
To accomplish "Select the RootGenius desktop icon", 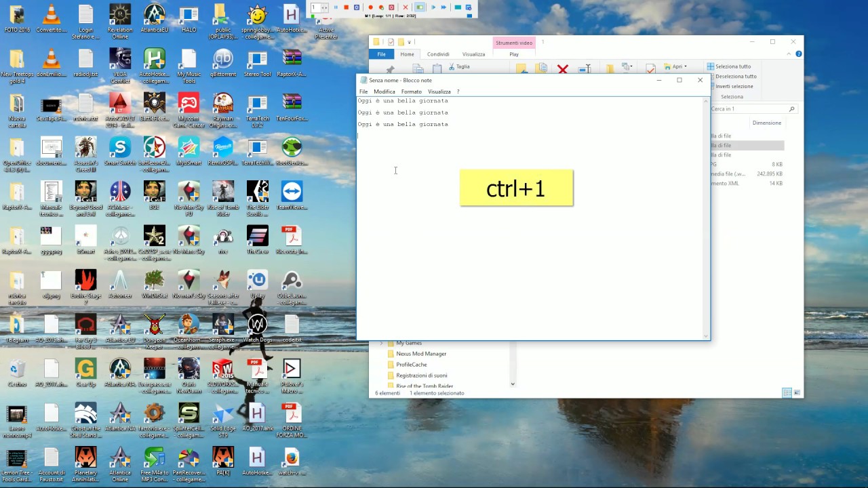I will [292, 151].
